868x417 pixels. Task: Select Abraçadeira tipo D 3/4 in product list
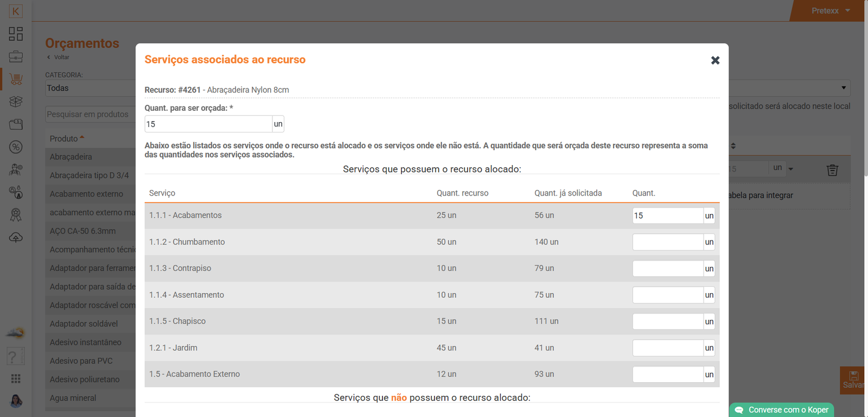pyautogui.click(x=90, y=175)
